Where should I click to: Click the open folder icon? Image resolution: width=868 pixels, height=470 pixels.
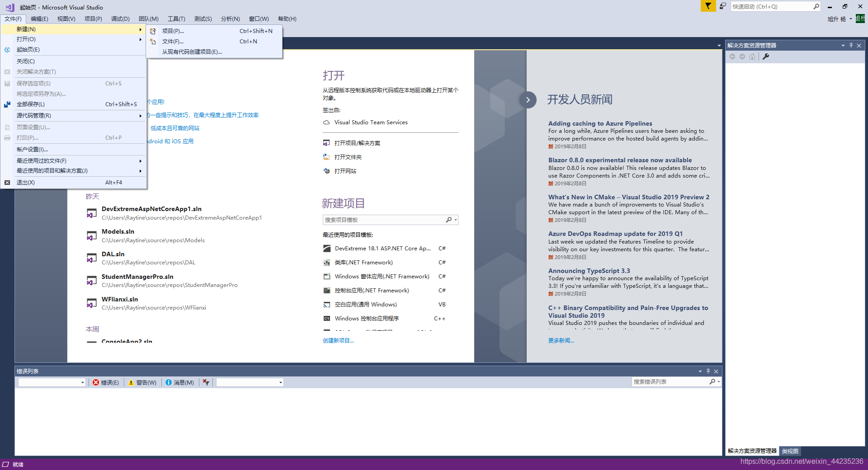tap(326, 157)
